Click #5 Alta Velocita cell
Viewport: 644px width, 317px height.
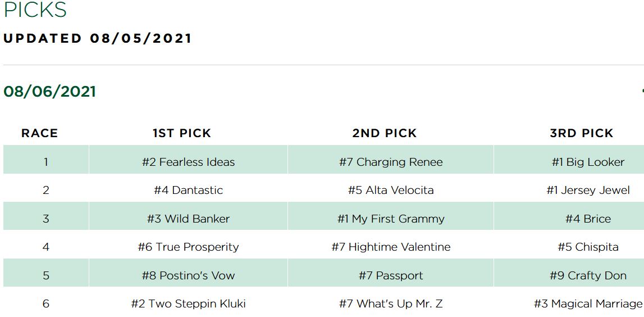(391, 190)
